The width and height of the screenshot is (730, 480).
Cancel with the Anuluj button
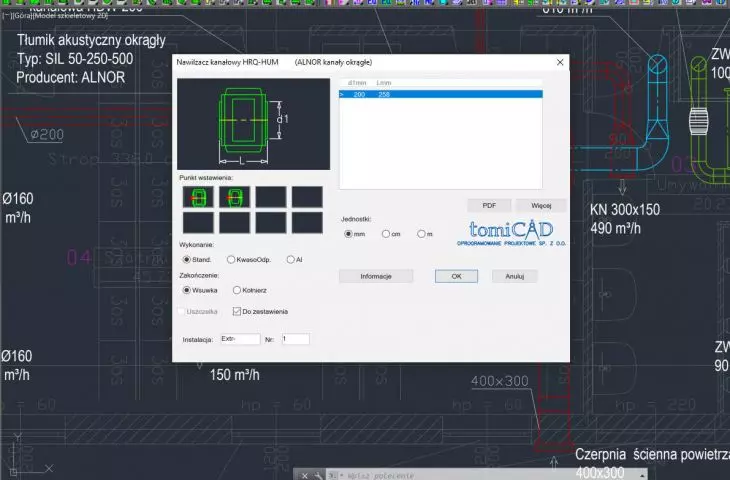pos(514,276)
